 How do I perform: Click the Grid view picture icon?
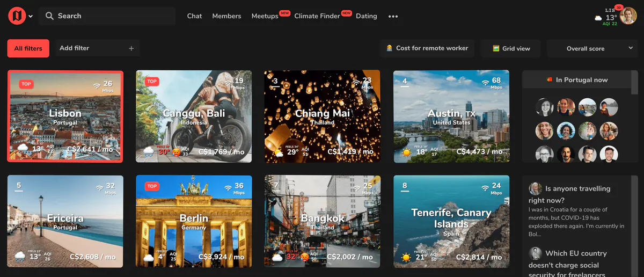click(496, 48)
